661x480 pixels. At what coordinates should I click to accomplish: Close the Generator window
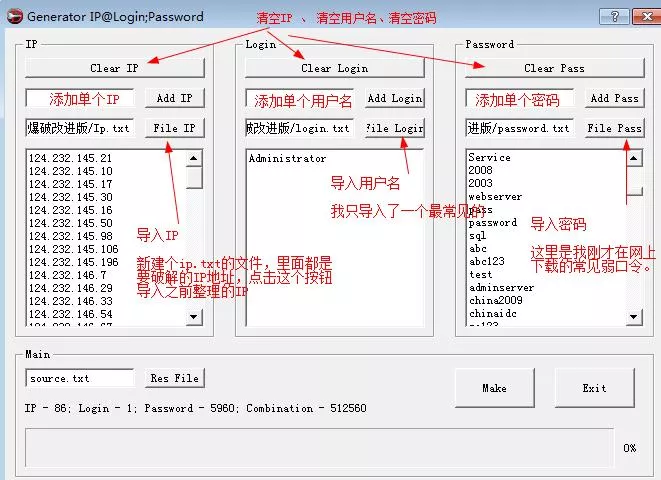(647, 17)
